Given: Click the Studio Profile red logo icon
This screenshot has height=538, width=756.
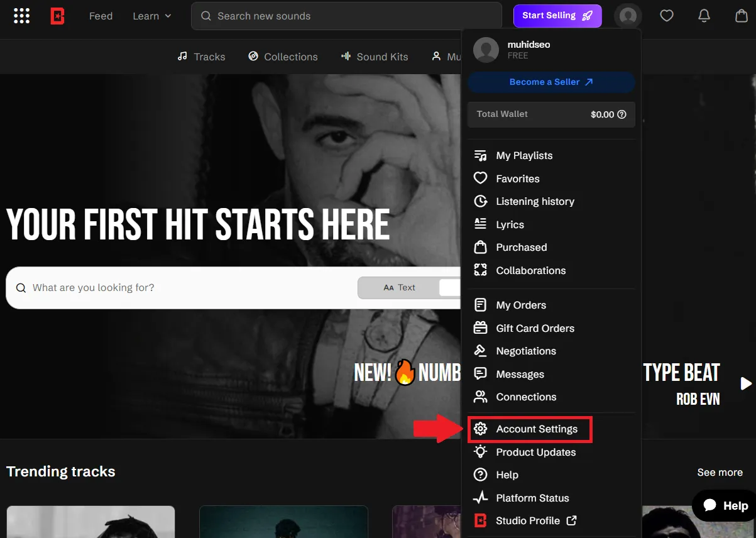Looking at the screenshot, I should (x=480, y=520).
